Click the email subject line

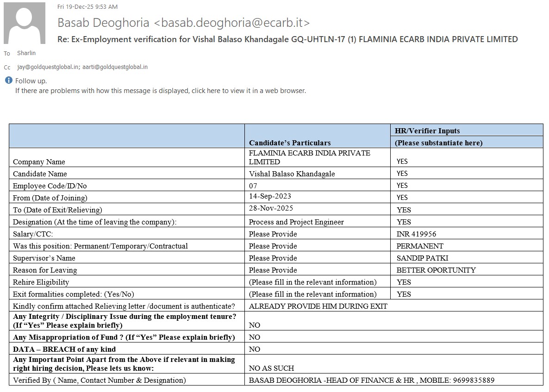point(287,39)
